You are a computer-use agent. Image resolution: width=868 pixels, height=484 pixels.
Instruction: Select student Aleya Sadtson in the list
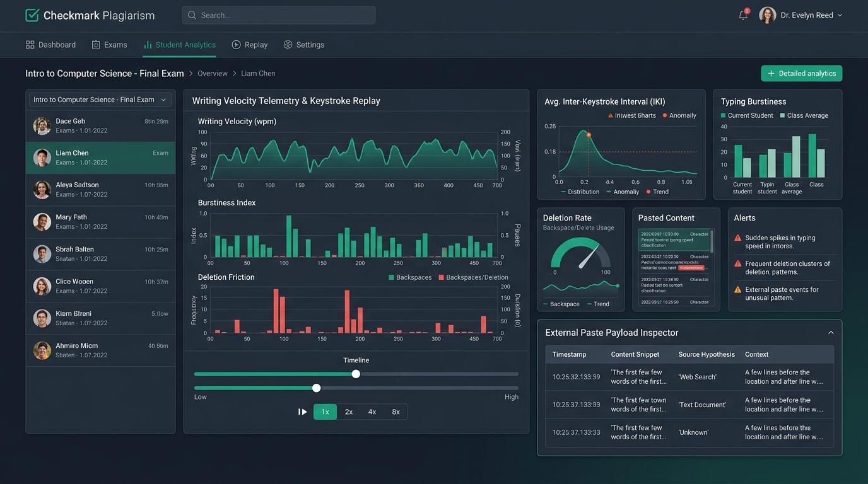point(100,190)
